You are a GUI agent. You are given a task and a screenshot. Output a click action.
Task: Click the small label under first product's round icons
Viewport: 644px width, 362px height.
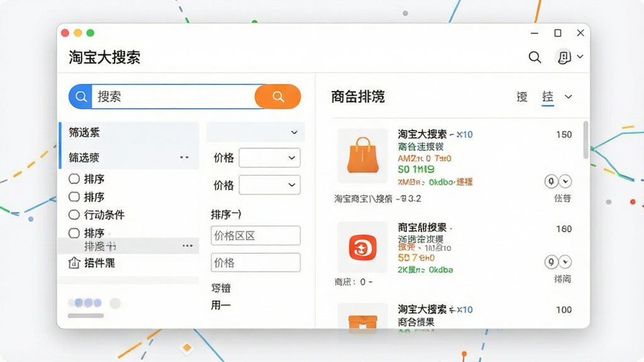(562, 198)
